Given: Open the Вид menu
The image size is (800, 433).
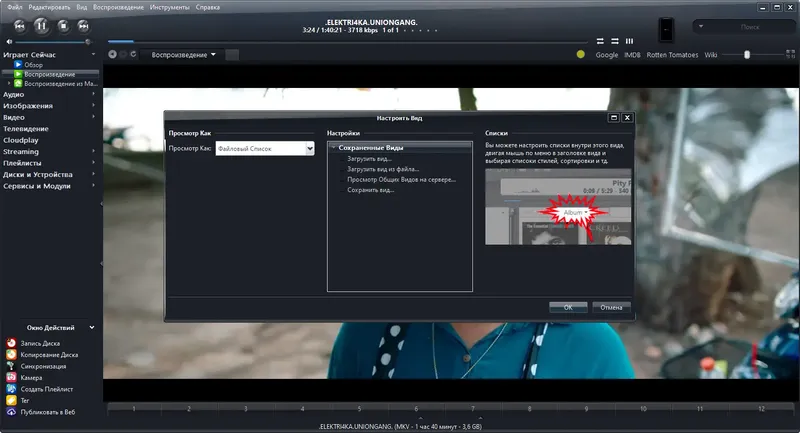Looking at the screenshot, I should click(82, 7).
